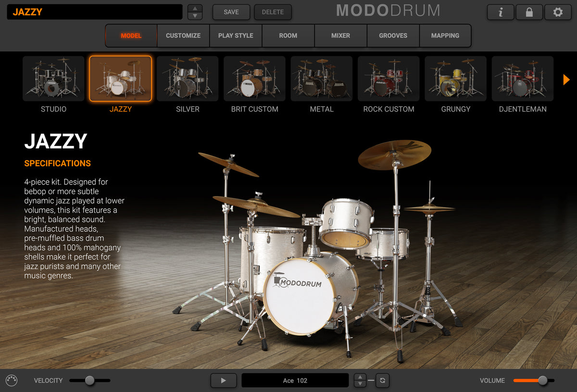Open settings gear icon
Viewport: 577px width, 392px height.
point(558,12)
